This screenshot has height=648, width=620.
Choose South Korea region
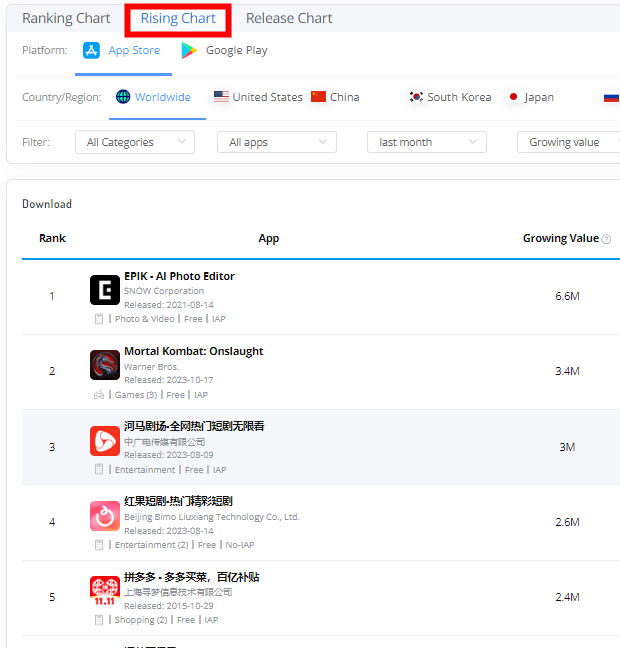[x=459, y=97]
